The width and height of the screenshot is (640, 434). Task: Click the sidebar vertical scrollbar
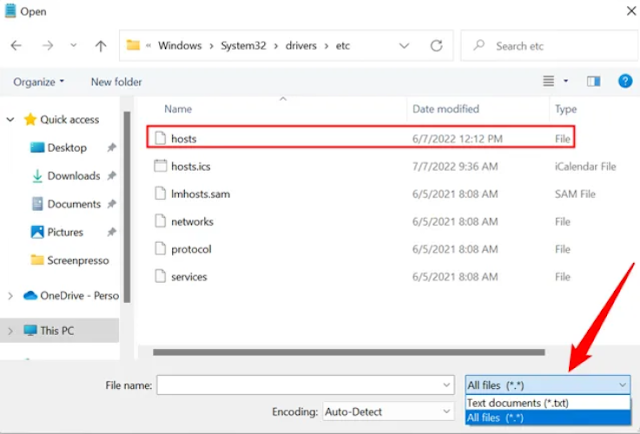127,207
